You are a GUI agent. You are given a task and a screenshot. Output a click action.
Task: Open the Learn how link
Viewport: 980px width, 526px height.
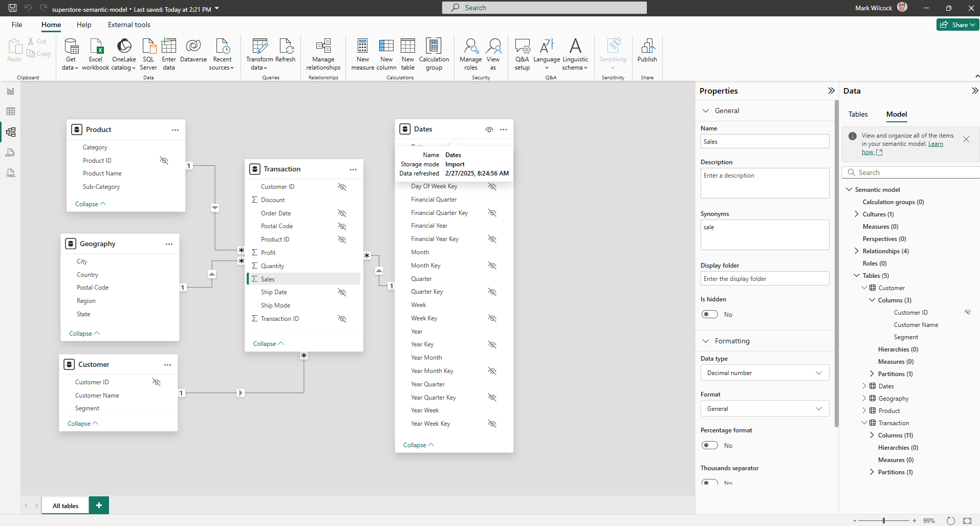coord(935,143)
